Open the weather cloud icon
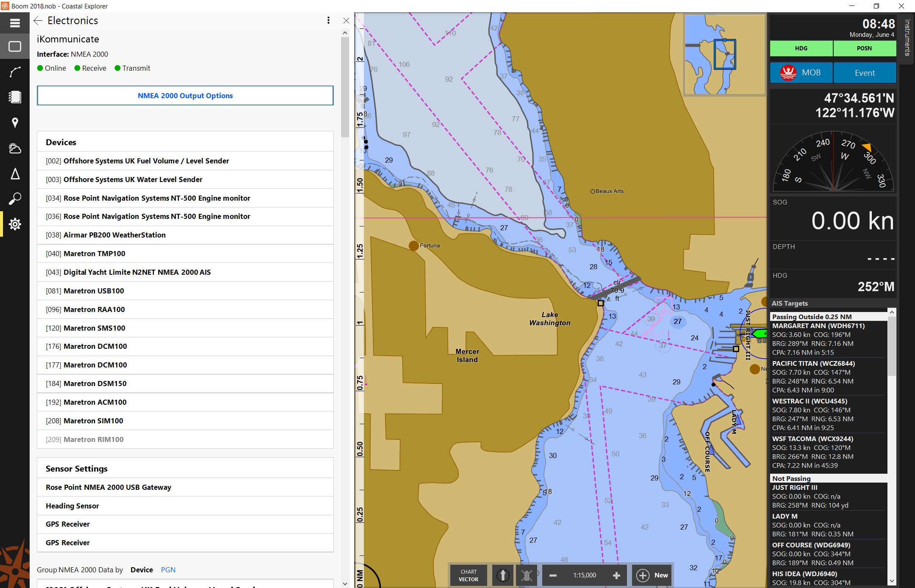Image resolution: width=915 pixels, height=588 pixels. click(x=15, y=148)
